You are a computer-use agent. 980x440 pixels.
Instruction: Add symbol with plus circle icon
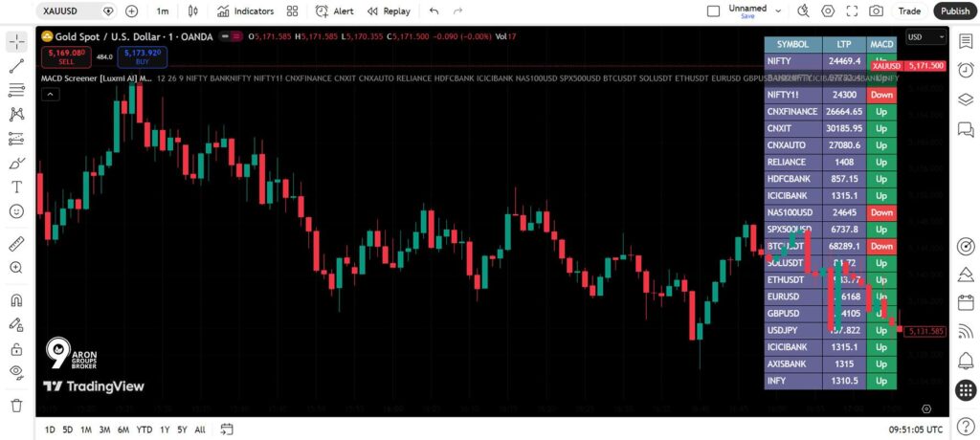coord(131,11)
